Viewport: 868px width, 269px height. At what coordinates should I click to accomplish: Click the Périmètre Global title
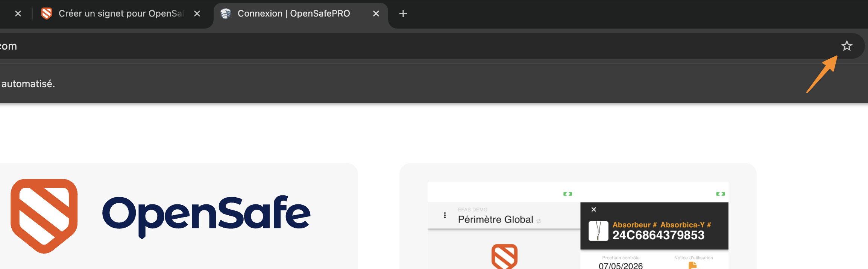[x=495, y=219]
